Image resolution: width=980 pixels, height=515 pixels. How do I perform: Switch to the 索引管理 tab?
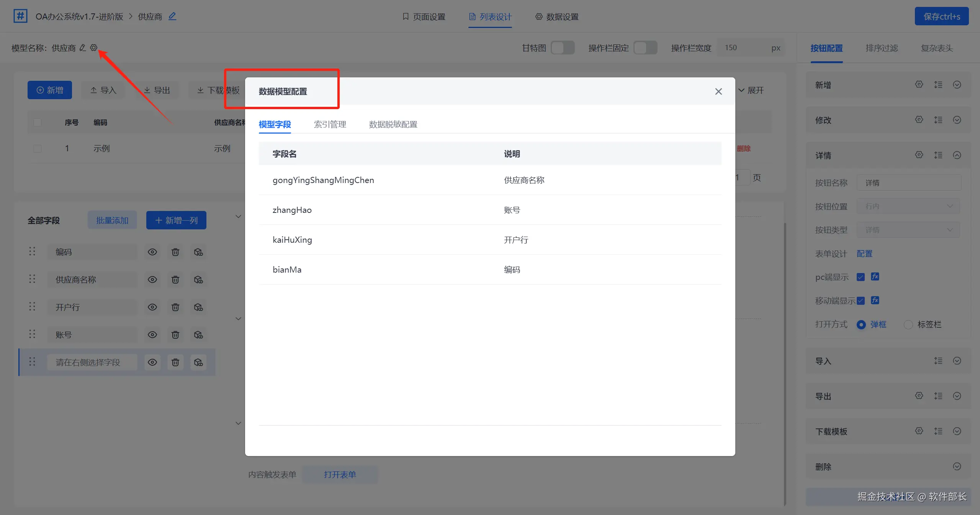[330, 124]
